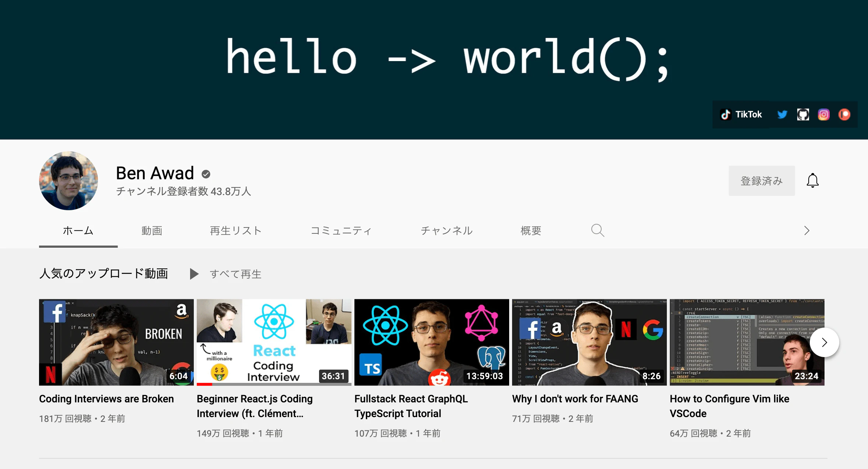Open the 13:59:03 Fullstack tutorial thumbnail
The image size is (868, 469).
click(x=432, y=342)
